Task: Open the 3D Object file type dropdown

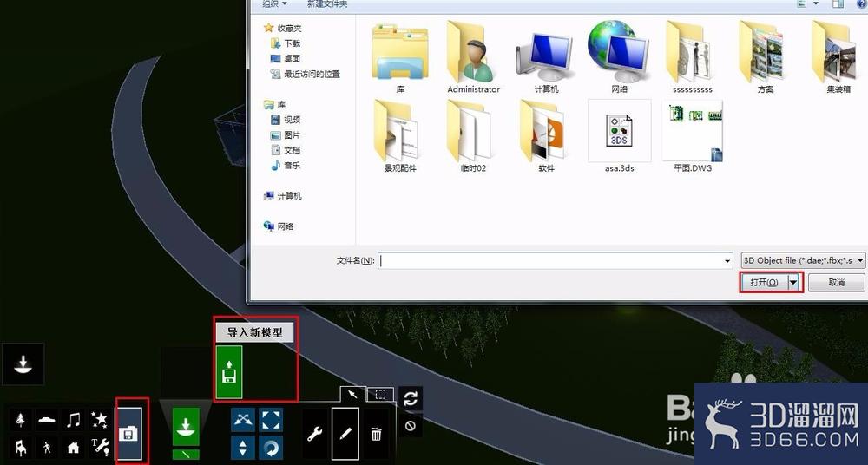Action: coord(803,260)
